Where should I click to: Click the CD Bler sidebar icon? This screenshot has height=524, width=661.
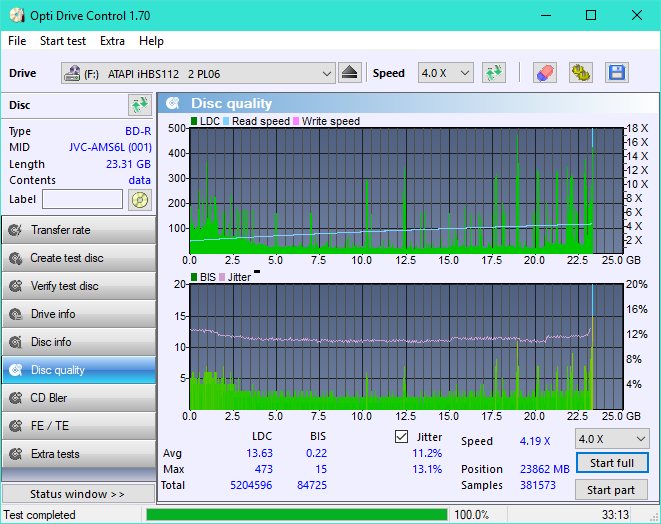16,398
